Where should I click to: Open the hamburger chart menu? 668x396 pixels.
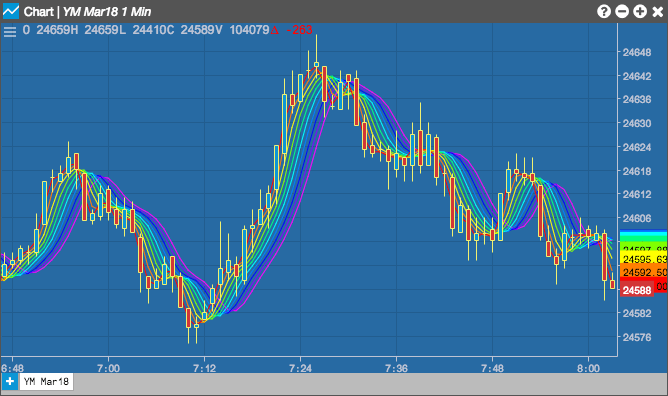[x=10, y=32]
